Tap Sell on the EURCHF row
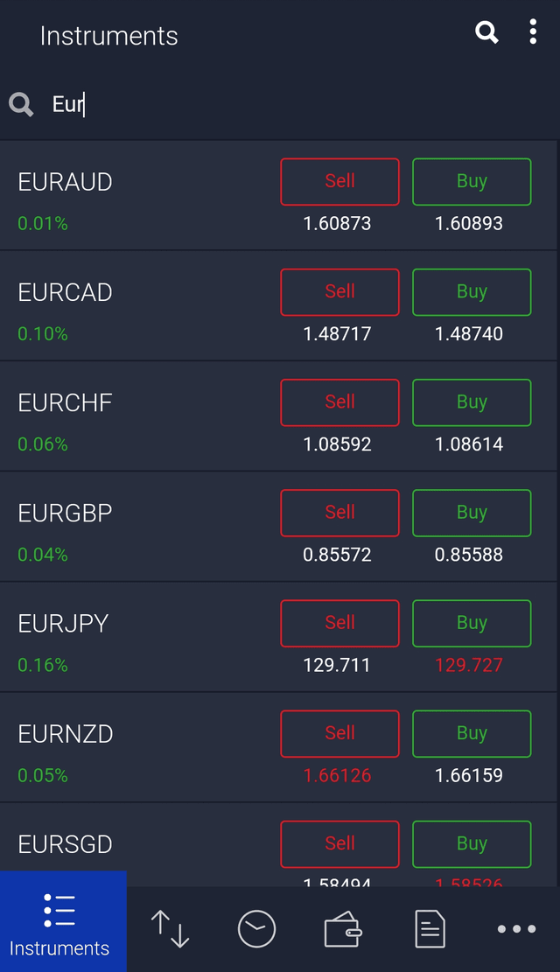The width and height of the screenshot is (560, 972). [339, 402]
